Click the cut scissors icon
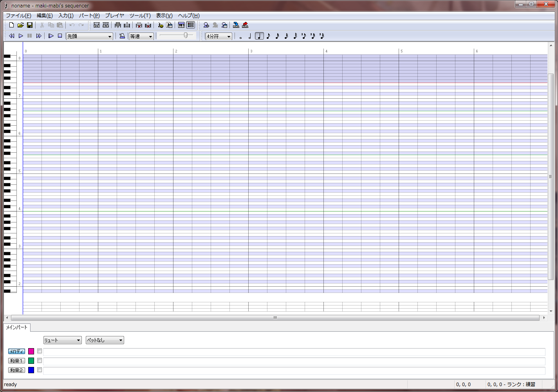558x392 pixels. (42, 25)
